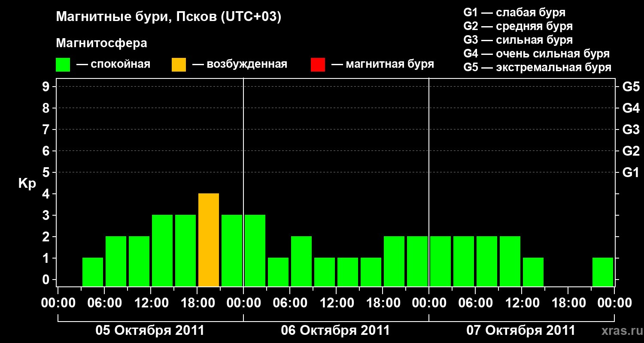The image size is (644, 343).
Task: Click the 'G2 — средняя буря' legend line
Action: [x=518, y=26]
